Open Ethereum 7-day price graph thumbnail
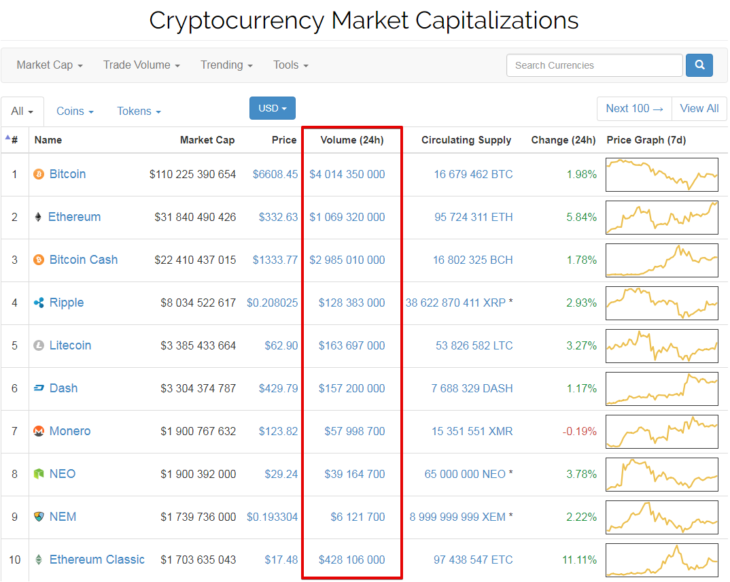Image resolution: width=730 pixels, height=582 pixels. [x=662, y=217]
